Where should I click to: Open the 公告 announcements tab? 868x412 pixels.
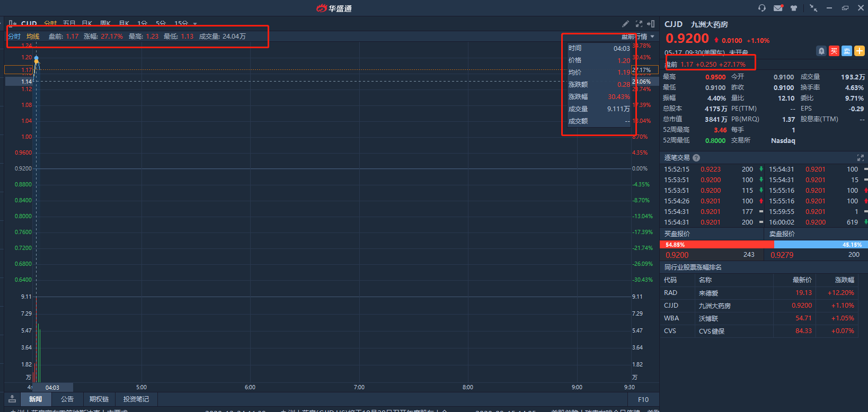[x=67, y=399]
